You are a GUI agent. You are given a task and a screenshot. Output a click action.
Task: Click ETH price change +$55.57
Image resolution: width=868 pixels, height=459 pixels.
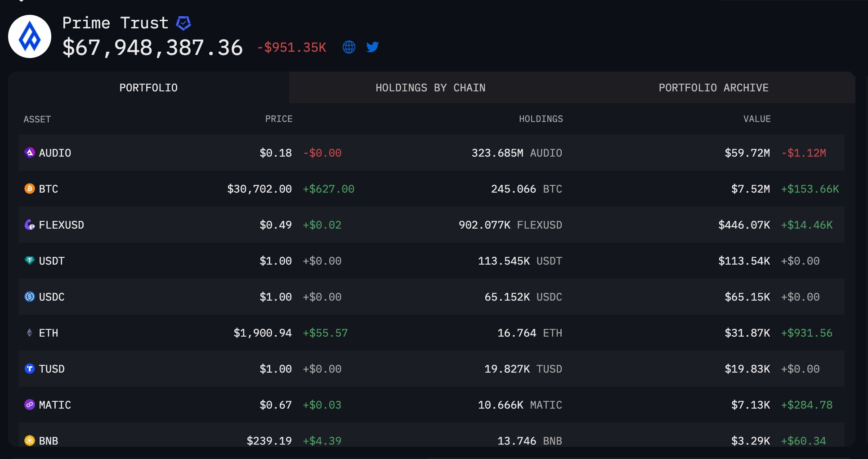(325, 333)
